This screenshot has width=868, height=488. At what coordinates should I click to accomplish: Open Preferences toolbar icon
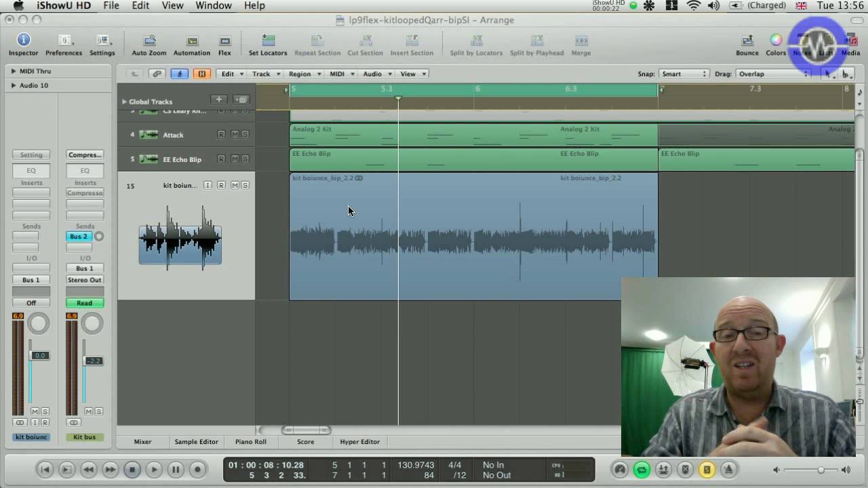pos(64,40)
